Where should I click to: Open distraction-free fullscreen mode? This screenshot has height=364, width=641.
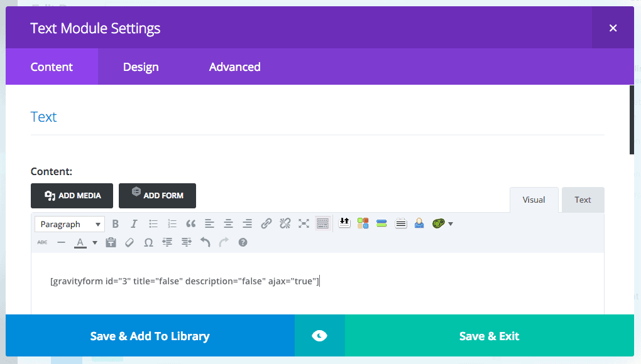pyautogui.click(x=304, y=223)
